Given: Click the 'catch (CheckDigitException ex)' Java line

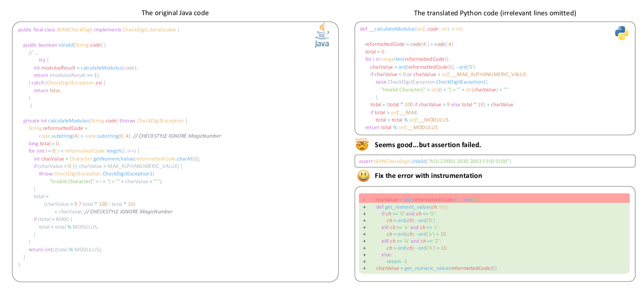Looking at the screenshot, I should click(67, 83).
